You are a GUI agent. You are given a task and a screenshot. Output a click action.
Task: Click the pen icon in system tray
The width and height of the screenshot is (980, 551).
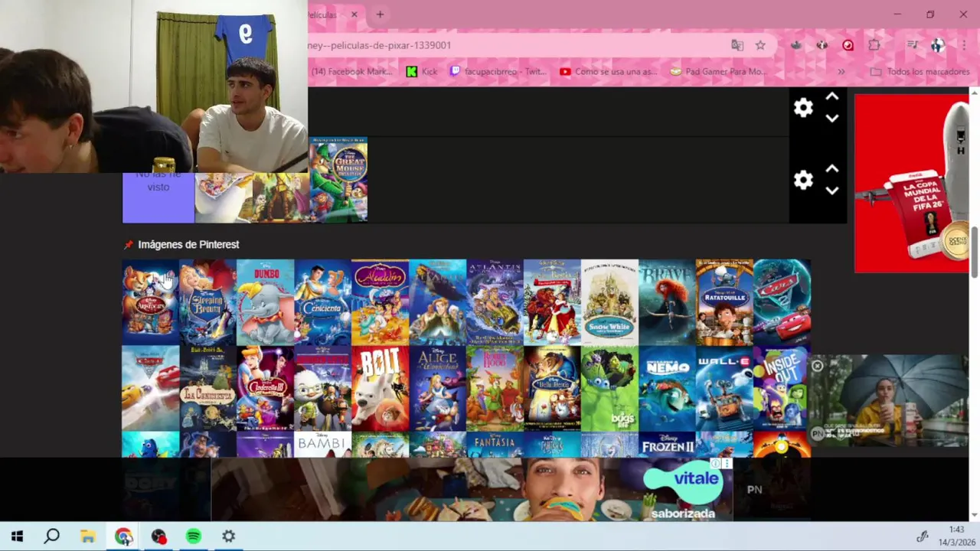(923, 536)
